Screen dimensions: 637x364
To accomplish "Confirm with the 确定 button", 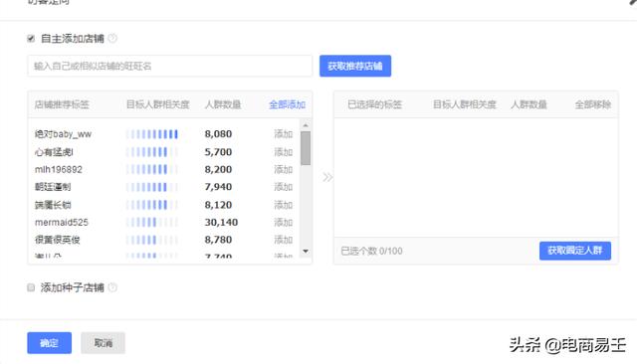I will pos(50,343).
